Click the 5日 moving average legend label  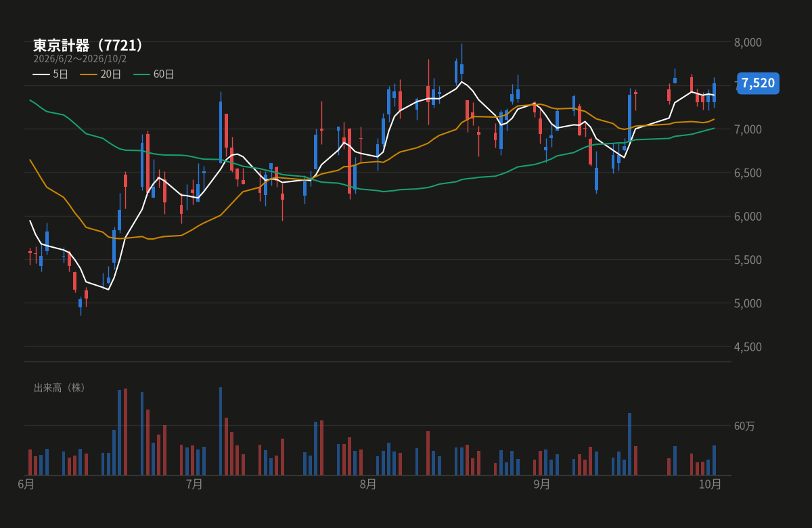coord(61,74)
